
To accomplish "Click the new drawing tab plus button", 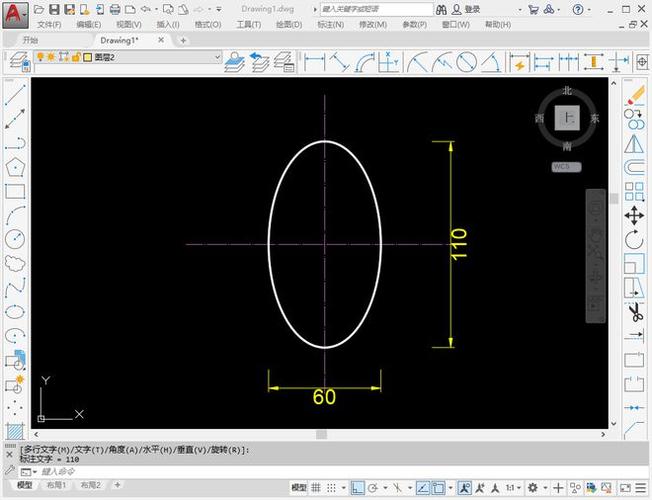I will [x=183, y=40].
